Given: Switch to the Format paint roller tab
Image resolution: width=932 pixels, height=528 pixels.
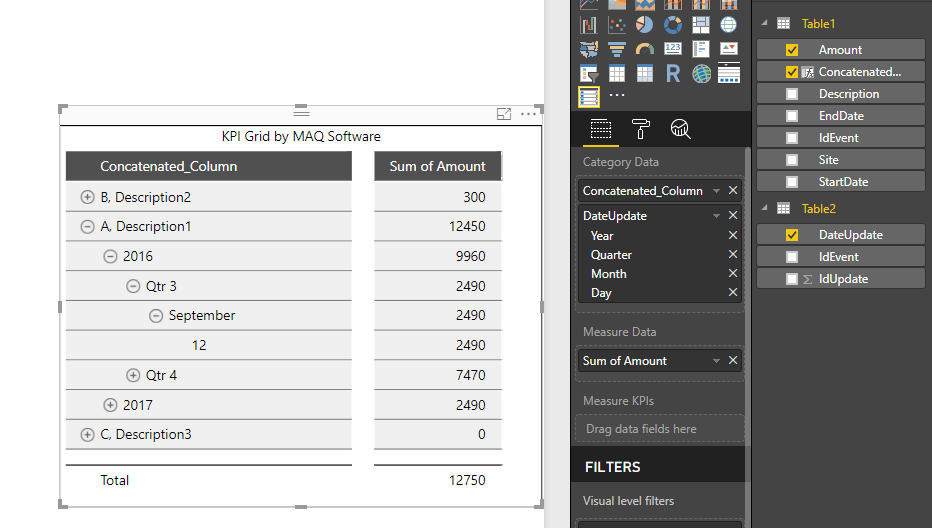Looking at the screenshot, I should (x=641, y=128).
